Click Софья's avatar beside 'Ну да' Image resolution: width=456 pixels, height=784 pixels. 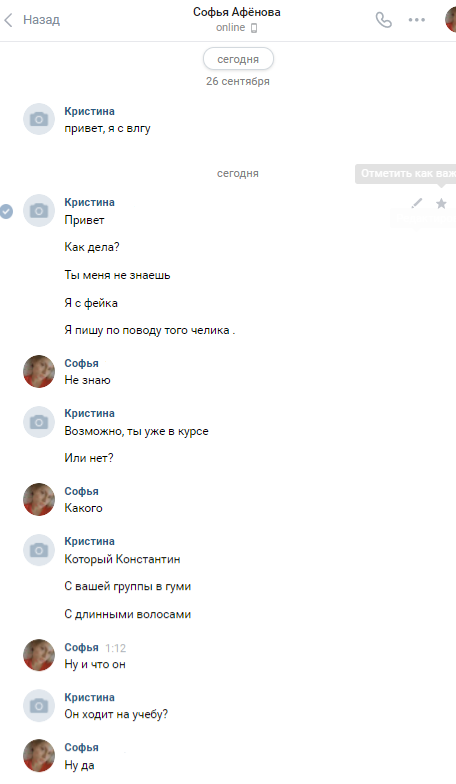pos(39,755)
